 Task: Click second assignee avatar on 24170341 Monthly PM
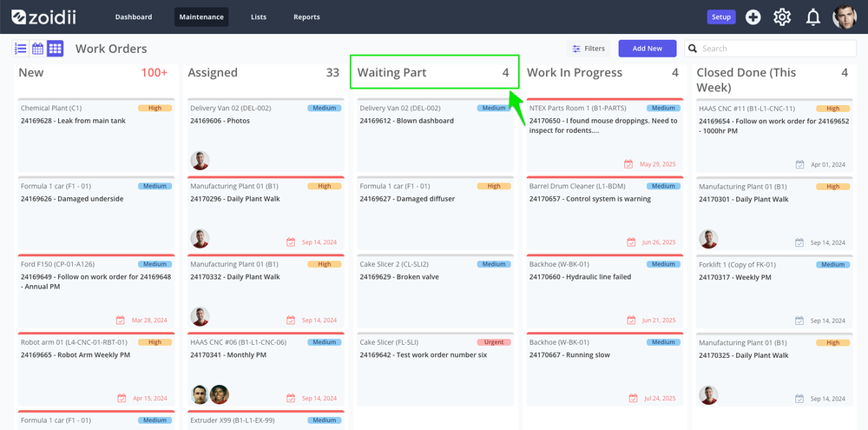[x=220, y=394]
